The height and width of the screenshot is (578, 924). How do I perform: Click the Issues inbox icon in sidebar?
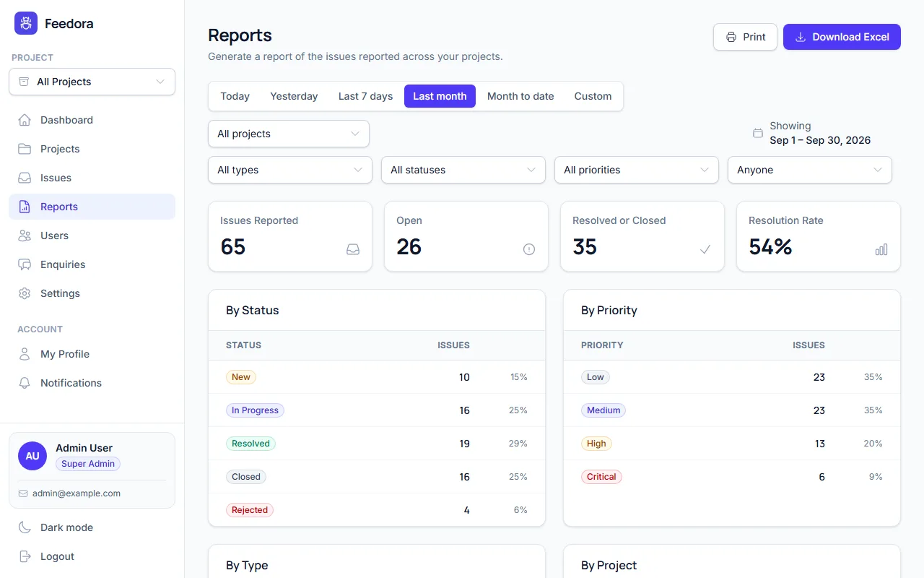(25, 178)
